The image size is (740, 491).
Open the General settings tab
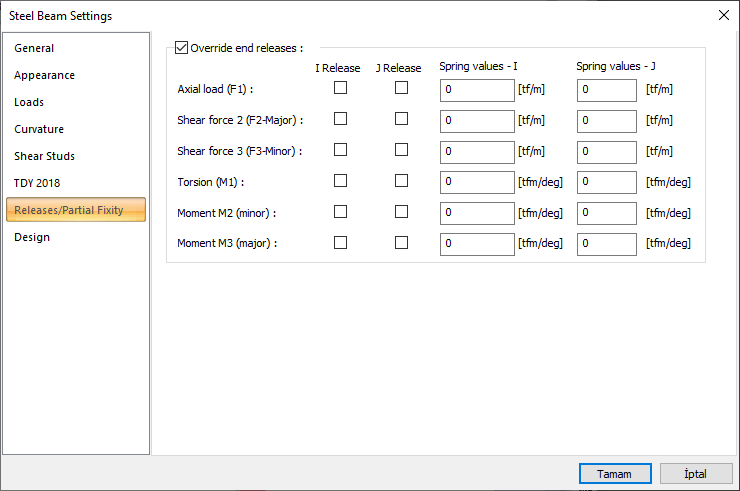34,48
